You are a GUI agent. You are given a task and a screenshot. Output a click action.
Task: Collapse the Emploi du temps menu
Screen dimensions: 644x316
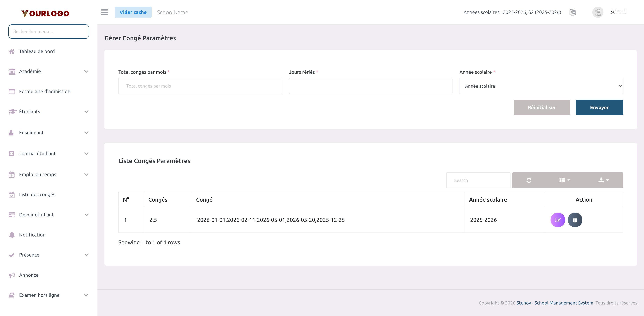click(86, 175)
